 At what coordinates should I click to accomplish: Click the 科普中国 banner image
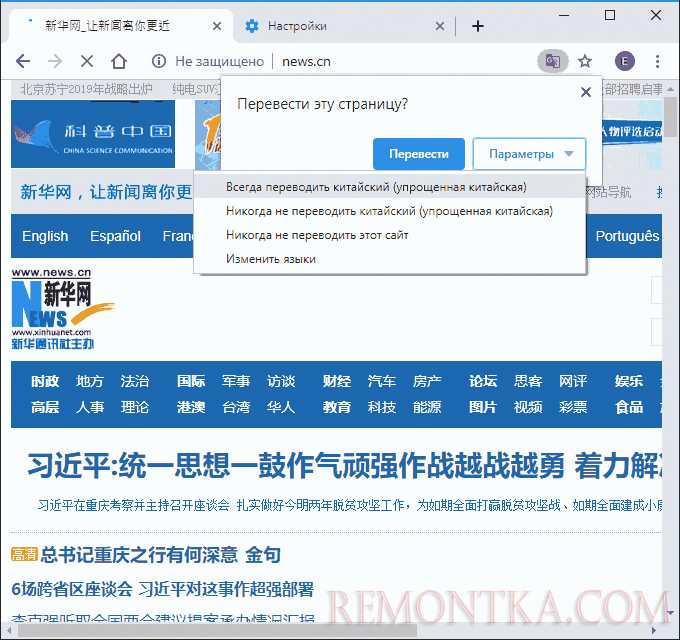pyautogui.click(x=93, y=134)
